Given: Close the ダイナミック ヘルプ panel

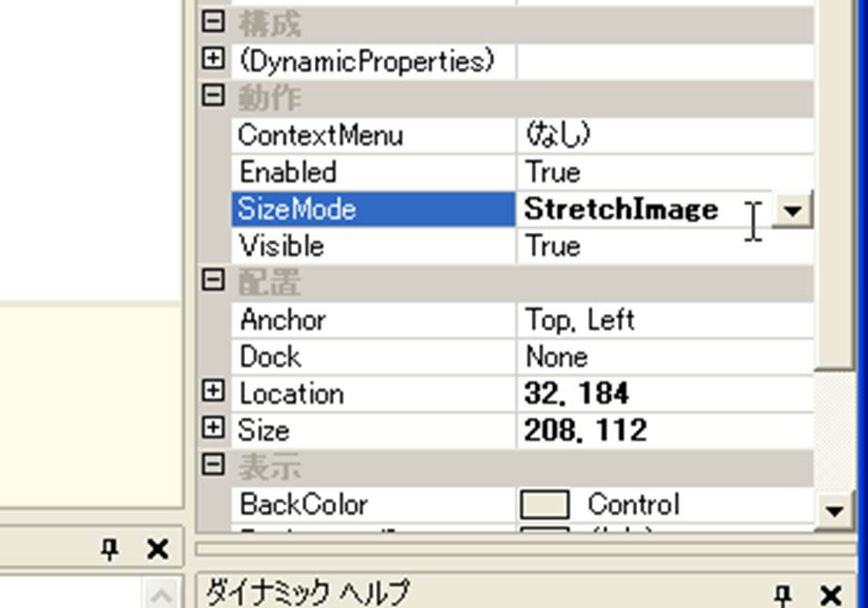Looking at the screenshot, I should pos(830,595).
